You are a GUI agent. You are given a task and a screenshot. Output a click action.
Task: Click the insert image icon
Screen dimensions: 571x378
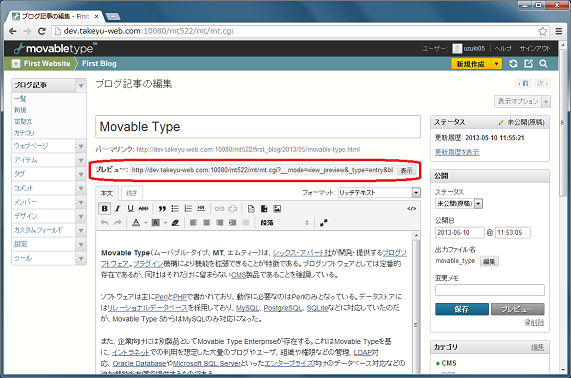(277, 209)
